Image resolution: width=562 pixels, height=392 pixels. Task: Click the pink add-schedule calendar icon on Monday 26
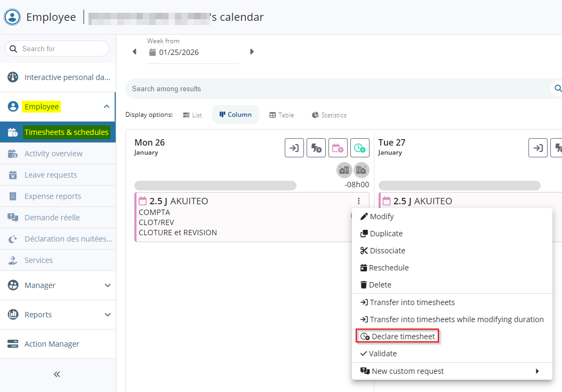tap(338, 148)
